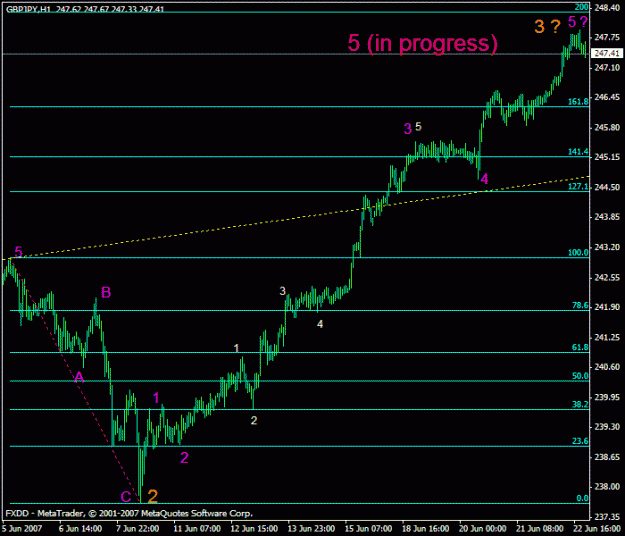625x536 pixels.
Task: Click "7 Jun 22:00" on the time axis
Action: [x=138, y=528]
